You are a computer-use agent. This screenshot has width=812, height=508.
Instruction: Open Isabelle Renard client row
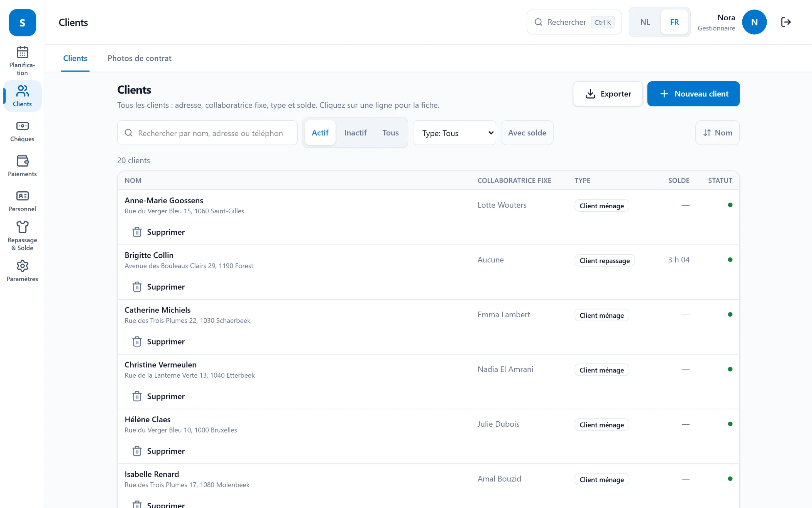[428, 486]
